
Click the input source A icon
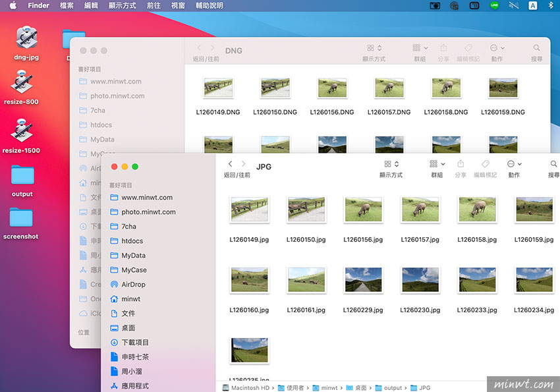point(532,5)
